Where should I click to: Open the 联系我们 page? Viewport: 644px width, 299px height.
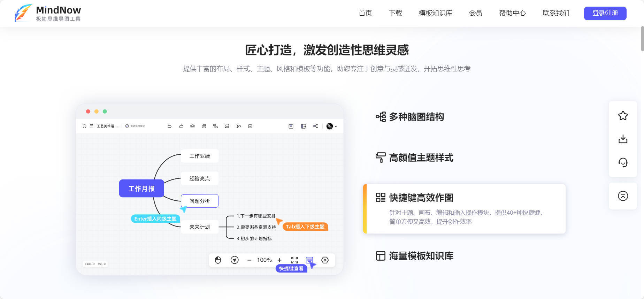[x=556, y=13]
